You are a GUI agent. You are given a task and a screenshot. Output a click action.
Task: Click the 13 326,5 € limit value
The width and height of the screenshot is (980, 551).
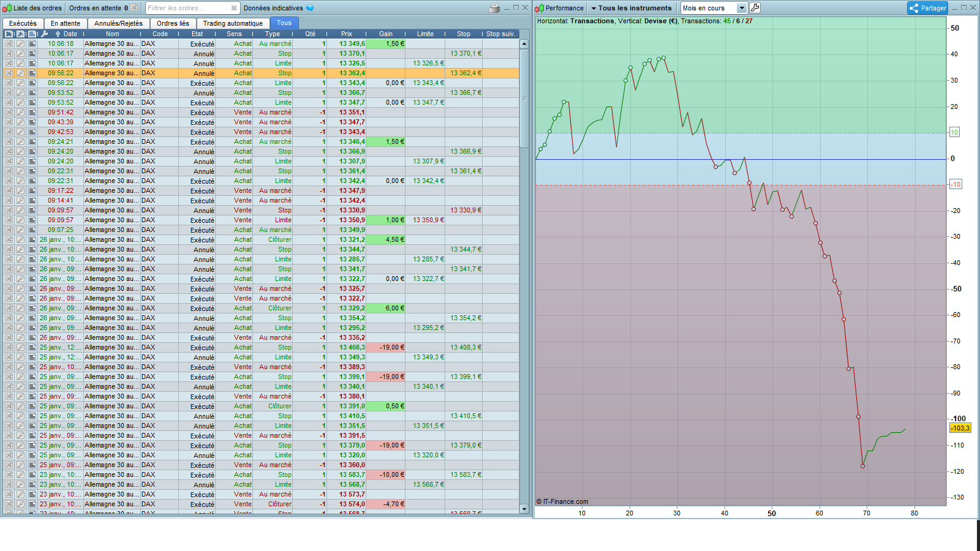click(428, 63)
